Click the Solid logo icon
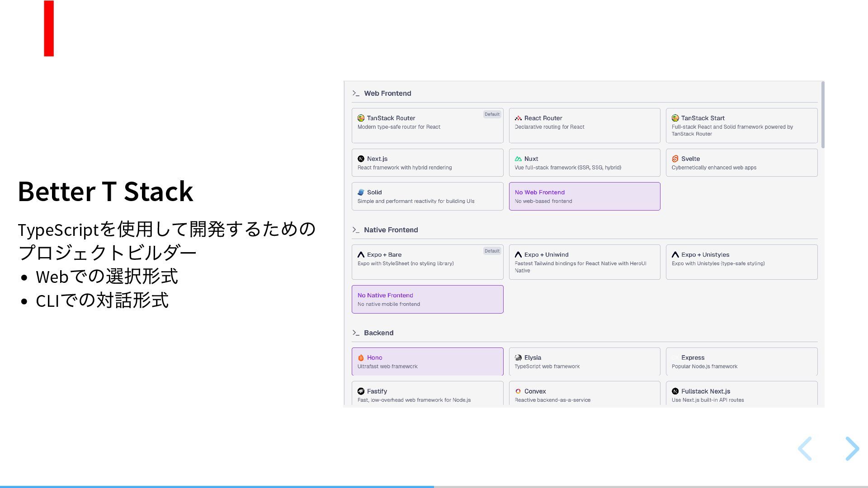This screenshot has height=488, width=868. coord(361,192)
